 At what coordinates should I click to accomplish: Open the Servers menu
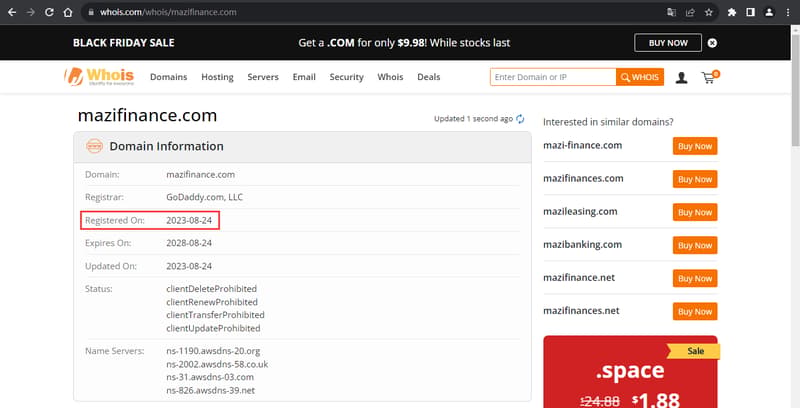click(x=263, y=77)
